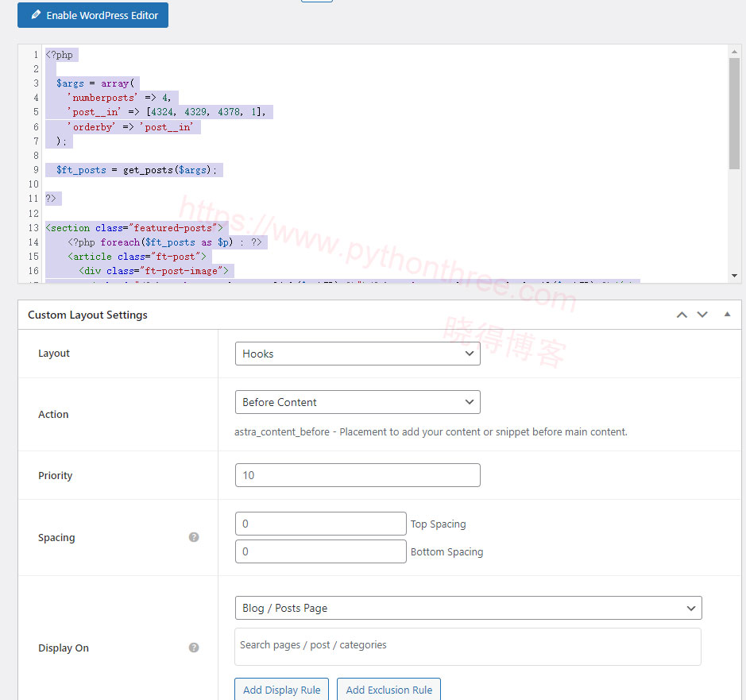746x700 pixels.
Task: Open the Blog / Posts Page dropdown
Action: (468, 608)
